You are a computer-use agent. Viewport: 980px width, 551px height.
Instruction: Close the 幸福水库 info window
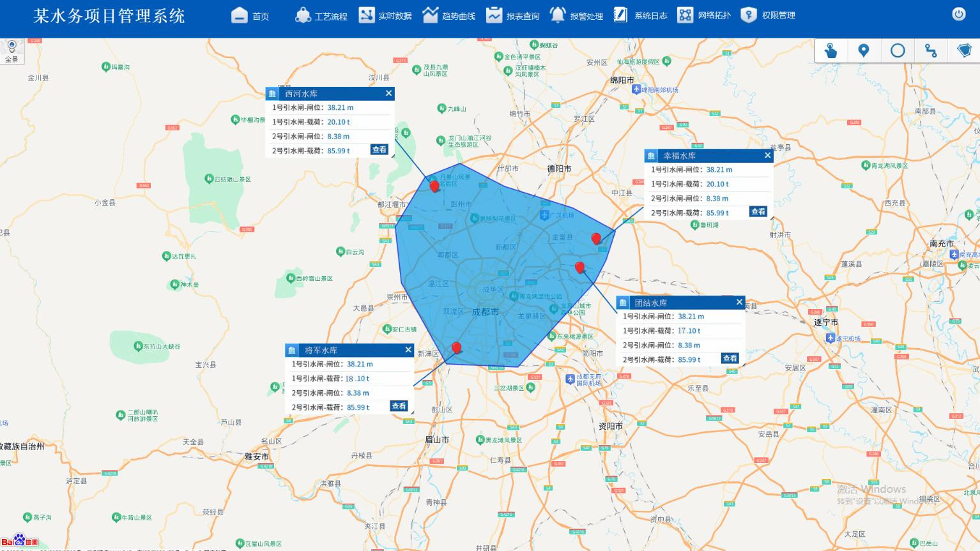767,155
